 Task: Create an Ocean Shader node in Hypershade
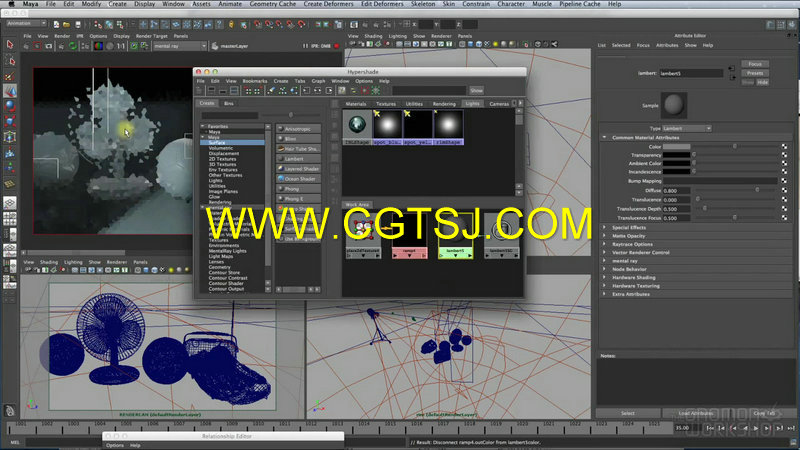point(298,179)
